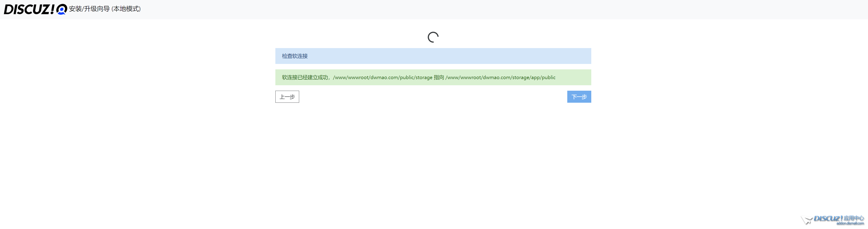Click the white paper plane watermark icon
This screenshot has width=868, height=229.
click(807, 220)
